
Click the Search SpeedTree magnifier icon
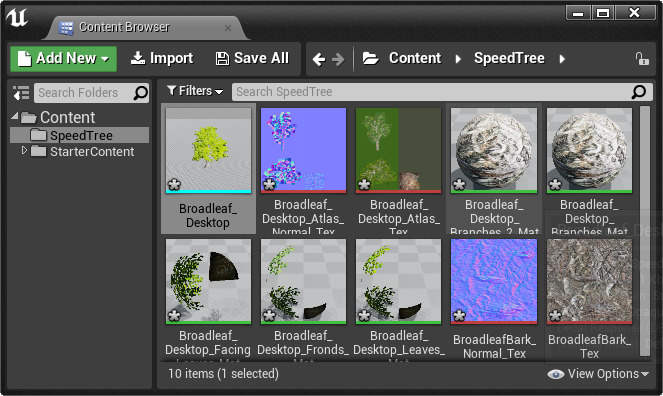point(639,92)
